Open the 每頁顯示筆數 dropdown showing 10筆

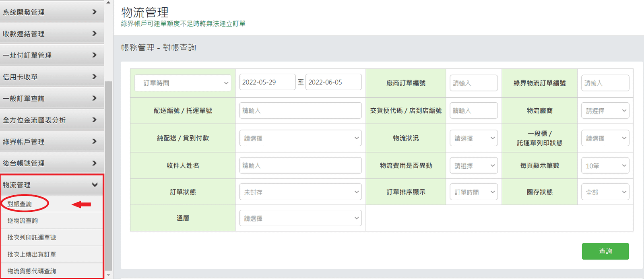605,165
